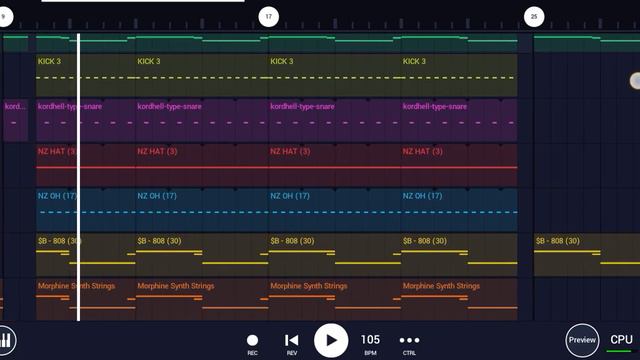Viewport: 640px width, 360px height.
Task: Select the last Morphine Synth Strings clip
Action: [459, 300]
